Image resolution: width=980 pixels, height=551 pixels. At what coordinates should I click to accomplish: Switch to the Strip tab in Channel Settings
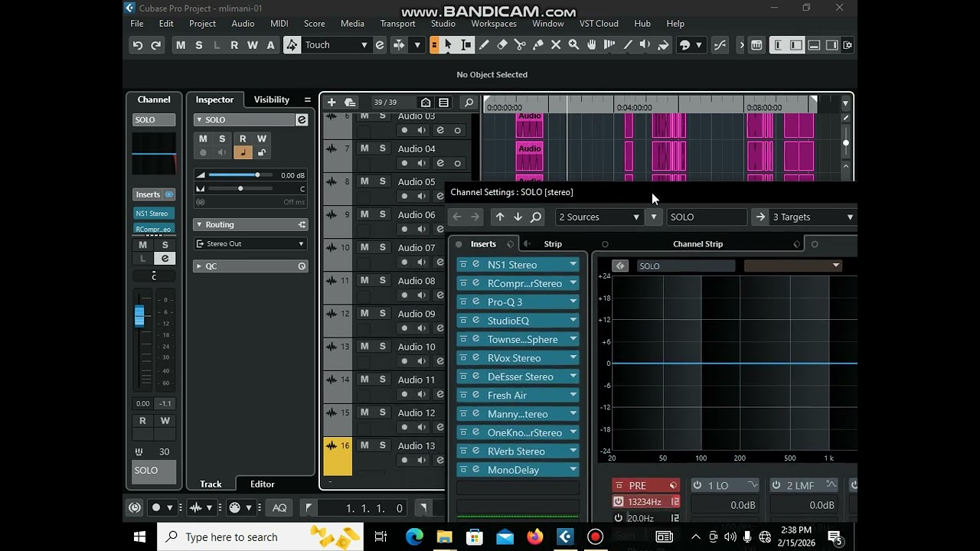tap(553, 244)
